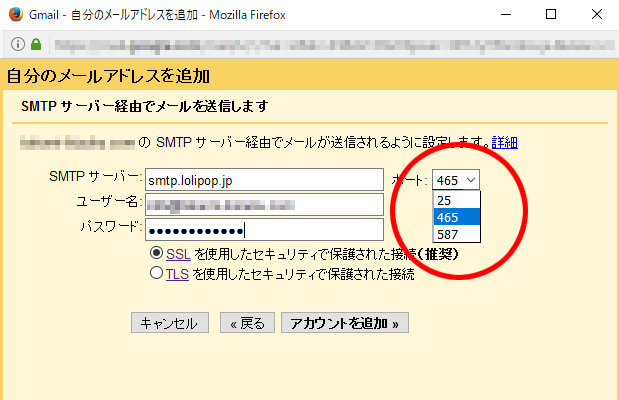Choose port 587 from the list

[457, 234]
